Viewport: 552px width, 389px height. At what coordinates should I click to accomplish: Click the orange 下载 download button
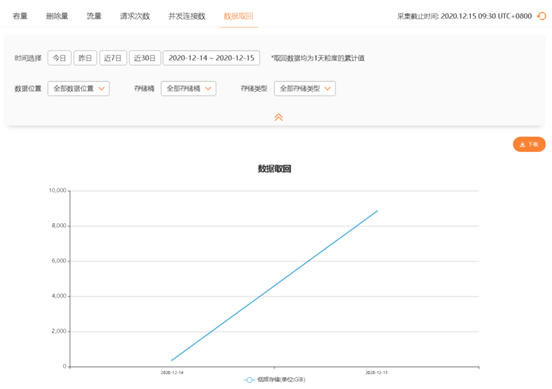529,144
